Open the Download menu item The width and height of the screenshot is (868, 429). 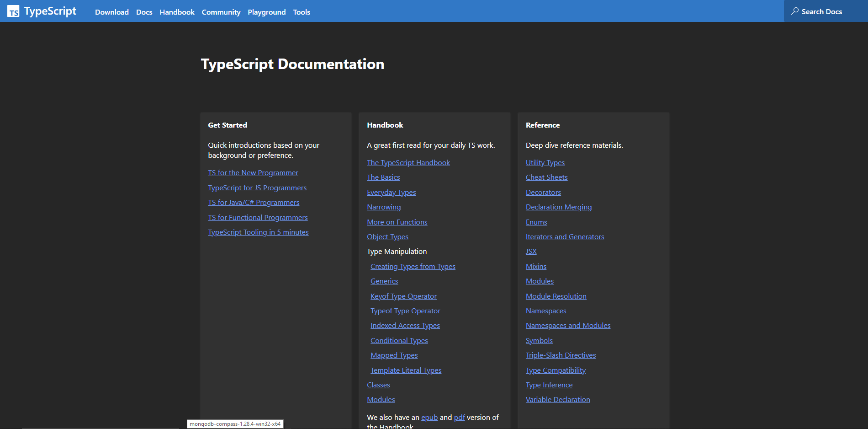pyautogui.click(x=112, y=12)
